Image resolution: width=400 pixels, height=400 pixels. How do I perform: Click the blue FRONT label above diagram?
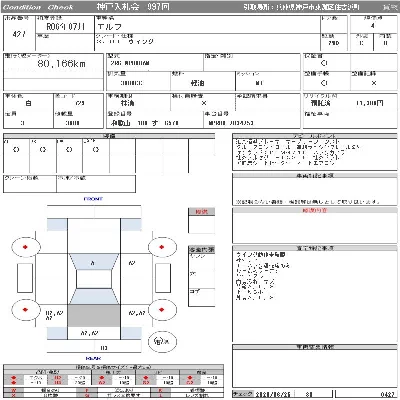coord(93,199)
